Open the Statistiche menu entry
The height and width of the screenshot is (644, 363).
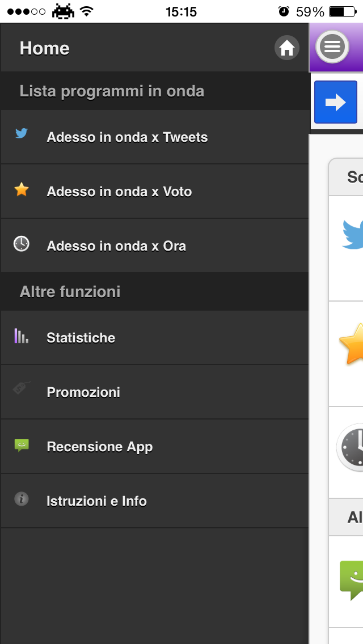(81, 338)
